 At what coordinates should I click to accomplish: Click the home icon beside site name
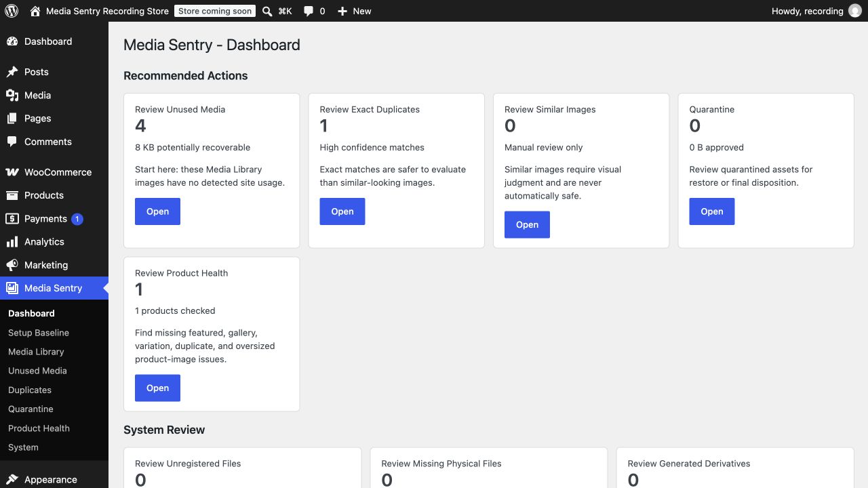(x=35, y=11)
